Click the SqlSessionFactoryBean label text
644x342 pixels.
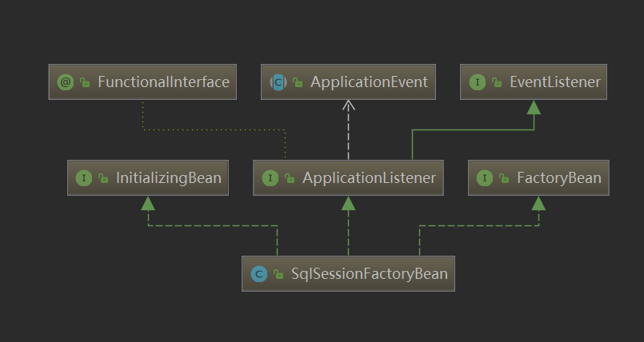[370, 273]
